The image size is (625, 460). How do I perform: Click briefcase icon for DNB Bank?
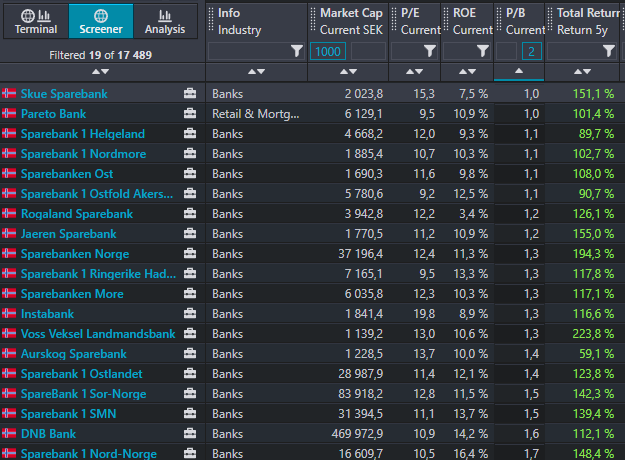[190, 433]
